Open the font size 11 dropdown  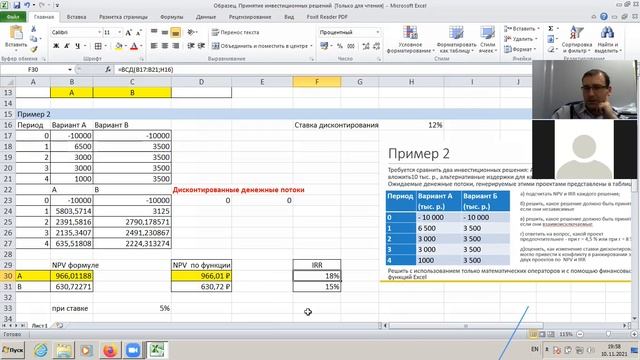click(120, 32)
